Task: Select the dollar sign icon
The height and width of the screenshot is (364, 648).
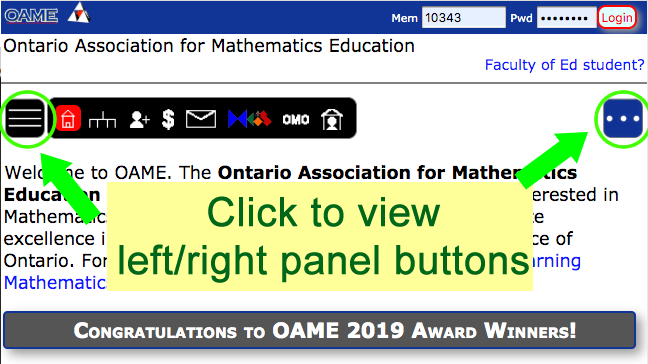Action: click(x=168, y=119)
